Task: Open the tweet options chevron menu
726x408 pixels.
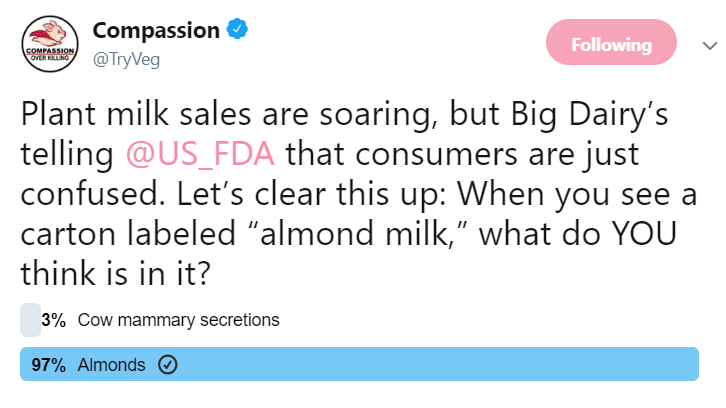Action: pyautogui.click(x=710, y=45)
